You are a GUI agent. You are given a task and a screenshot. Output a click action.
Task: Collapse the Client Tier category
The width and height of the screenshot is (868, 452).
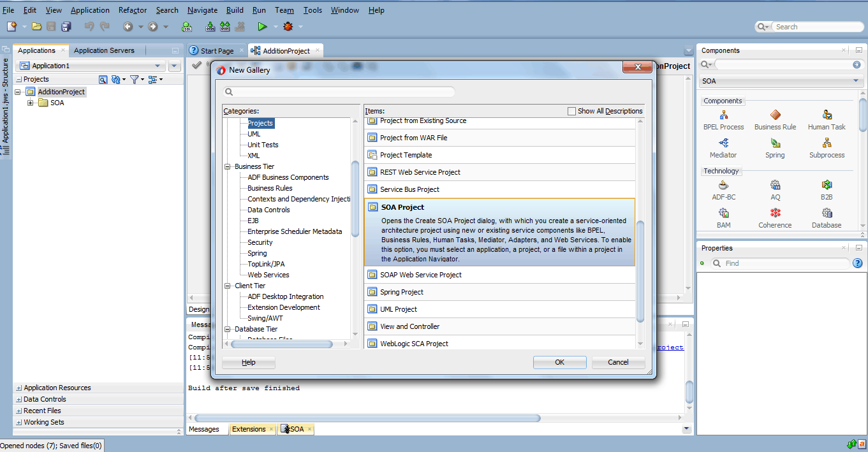227,286
